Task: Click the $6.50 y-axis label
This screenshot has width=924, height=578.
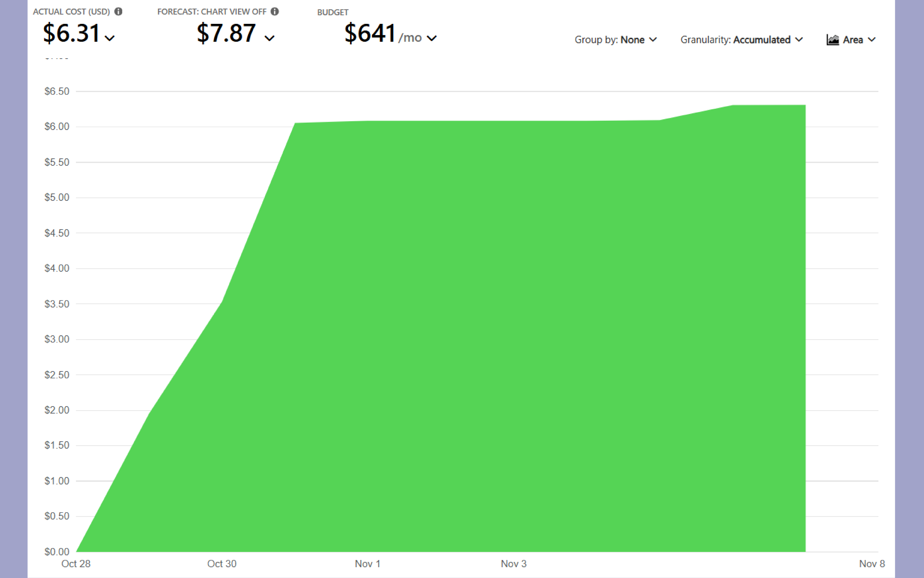Action: (x=57, y=91)
